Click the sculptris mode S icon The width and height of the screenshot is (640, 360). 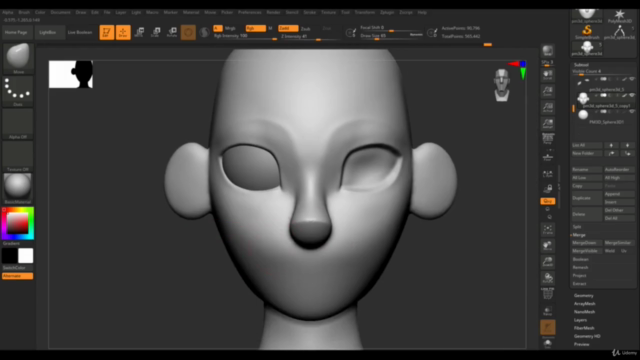click(x=204, y=32)
